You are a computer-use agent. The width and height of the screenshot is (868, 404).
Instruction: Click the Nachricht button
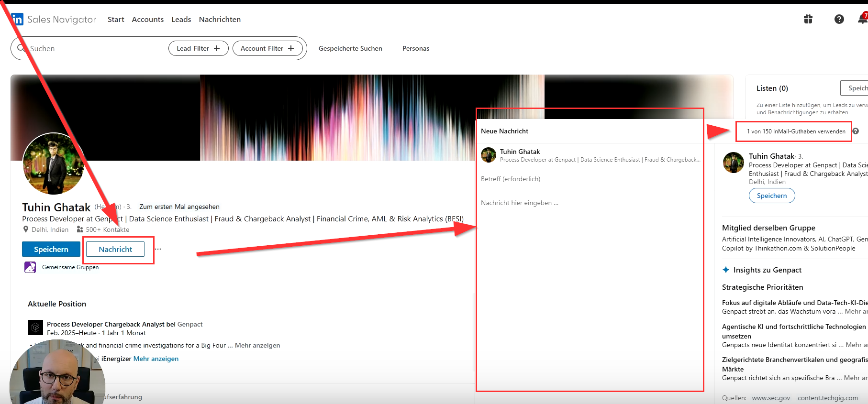coord(115,249)
